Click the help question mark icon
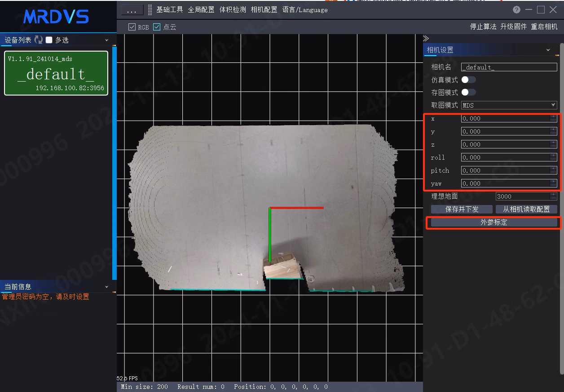This screenshot has width=564, height=392. (x=516, y=10)
